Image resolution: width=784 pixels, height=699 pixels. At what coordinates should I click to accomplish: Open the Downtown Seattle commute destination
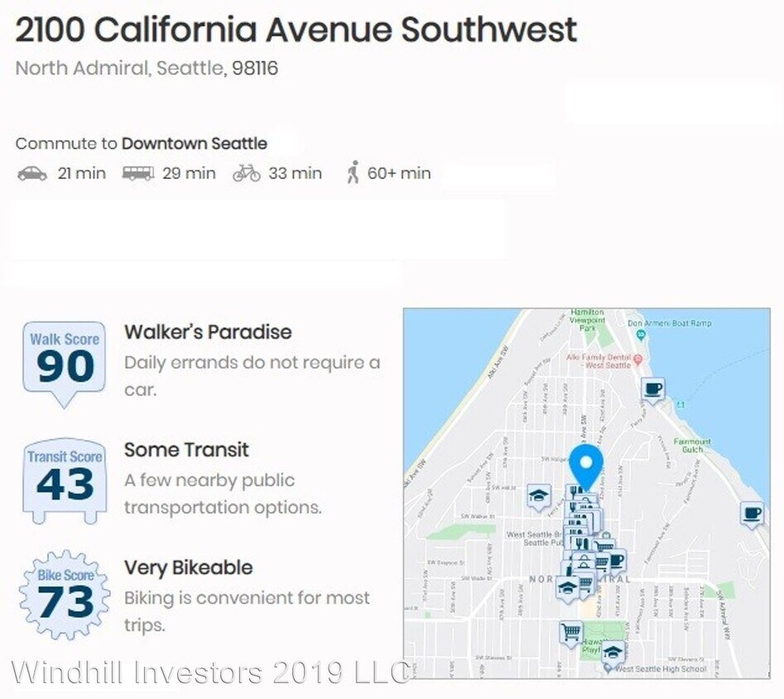coord(195,143)
